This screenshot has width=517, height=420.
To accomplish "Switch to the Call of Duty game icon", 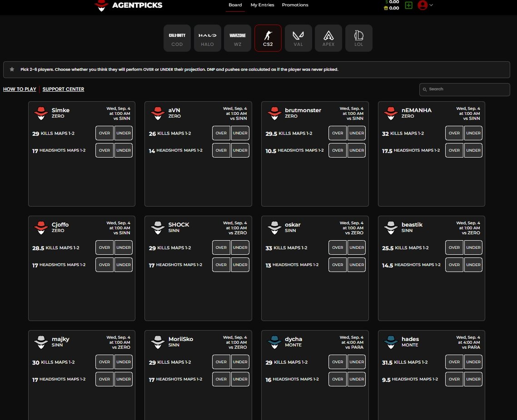I will tap(177, 38).
